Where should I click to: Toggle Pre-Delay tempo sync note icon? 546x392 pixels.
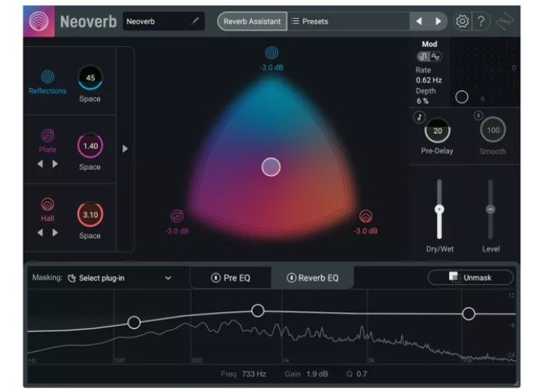419,117
